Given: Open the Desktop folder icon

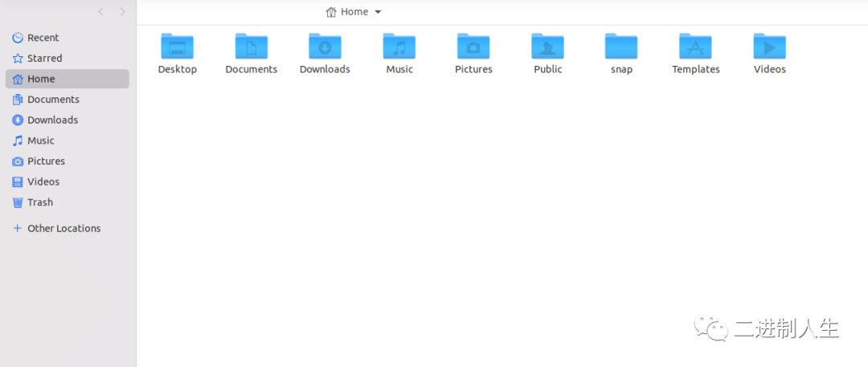Looking at the screenshot, I should (x=177, y=47).
